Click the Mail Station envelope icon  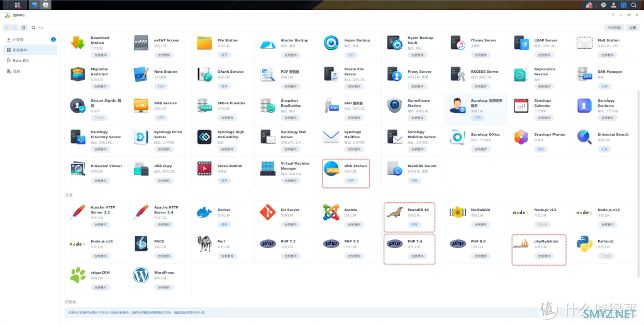click(584, 43)
